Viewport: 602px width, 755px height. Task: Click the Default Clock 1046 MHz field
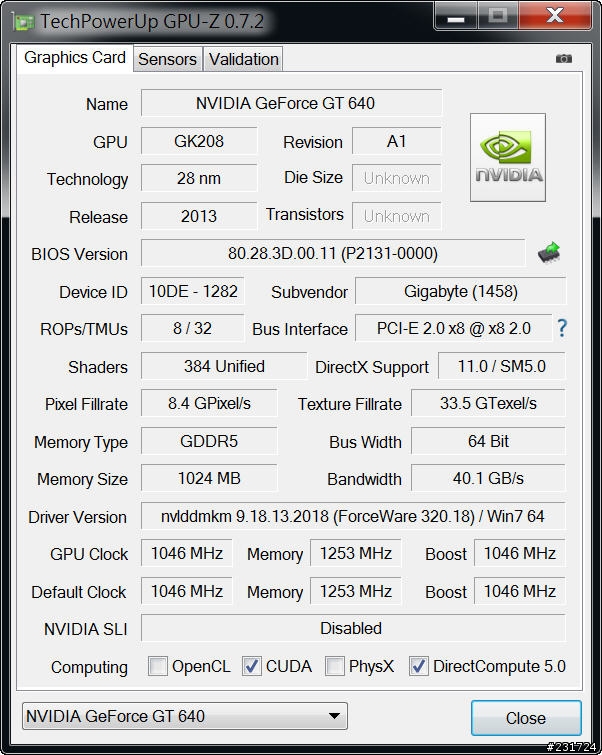187,591
